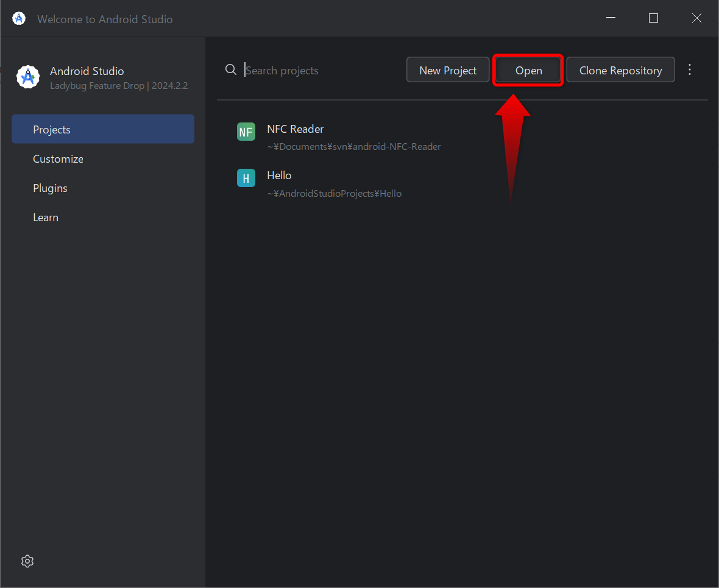
Task: Click the Open button
Action: point(528,70)
